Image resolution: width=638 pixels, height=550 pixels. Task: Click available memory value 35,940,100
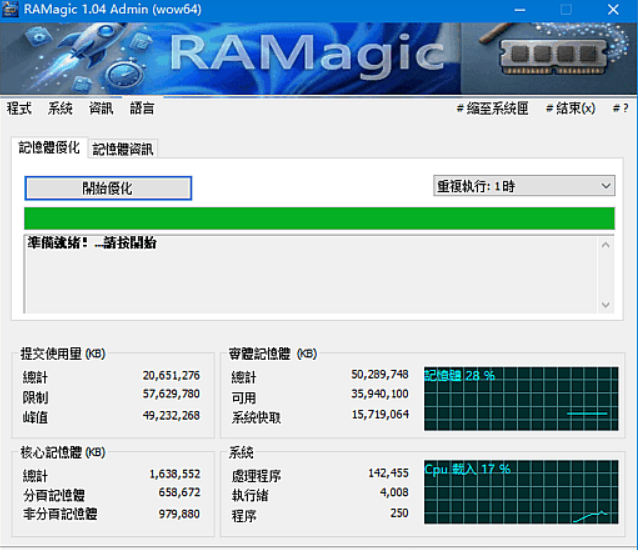380,394
